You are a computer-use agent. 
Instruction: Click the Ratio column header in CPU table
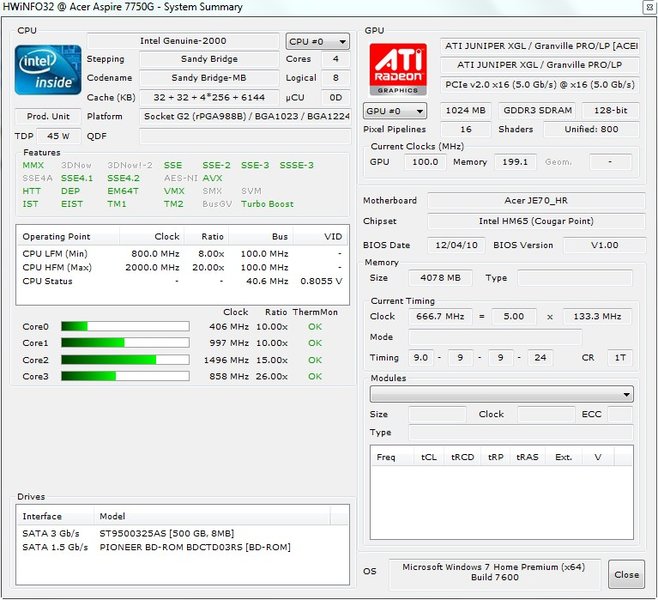(x=207, y=237)
